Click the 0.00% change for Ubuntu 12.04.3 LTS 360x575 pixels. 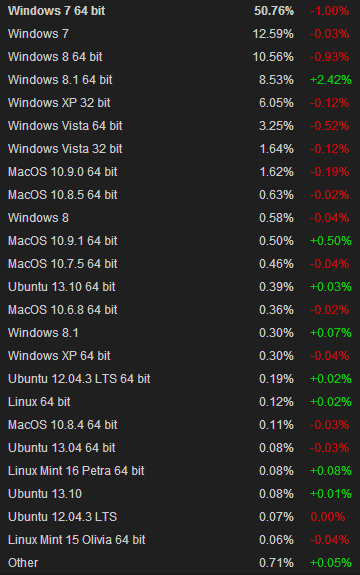point(327,517)
